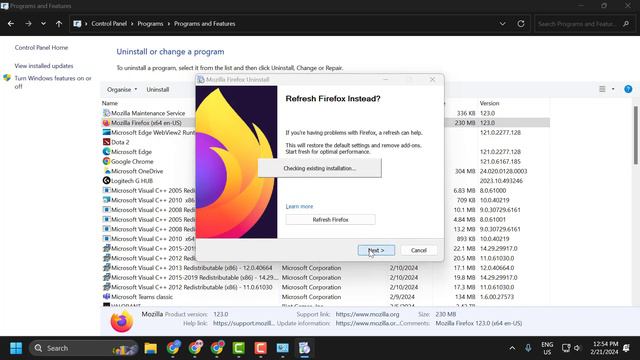Select the Microsoft Edge entry

click(x=325, y=152)
